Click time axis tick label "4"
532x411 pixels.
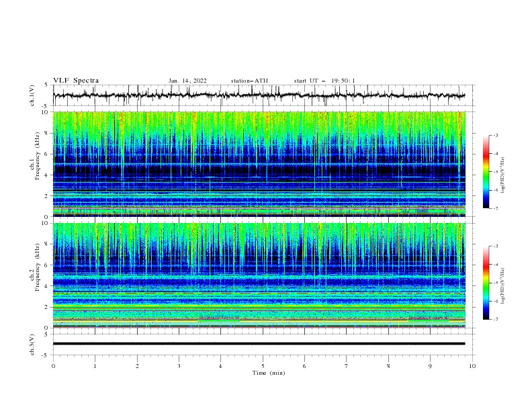(220, 366)
